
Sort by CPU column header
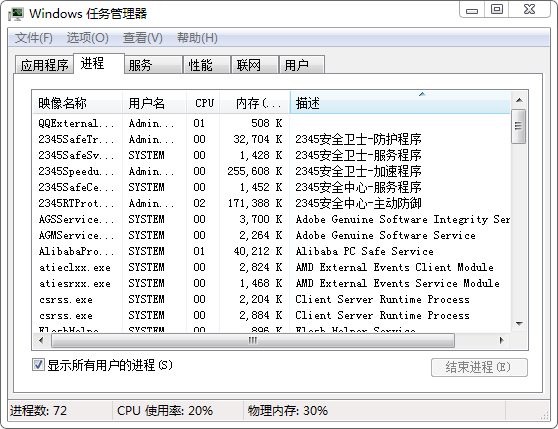pyautogui.click(x=203, y=103)
